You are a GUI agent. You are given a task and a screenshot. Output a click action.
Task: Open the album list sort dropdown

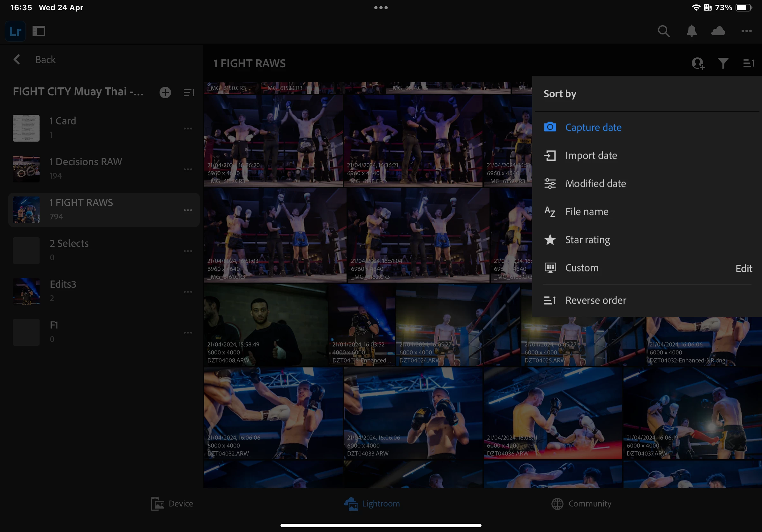coord(189,92)
